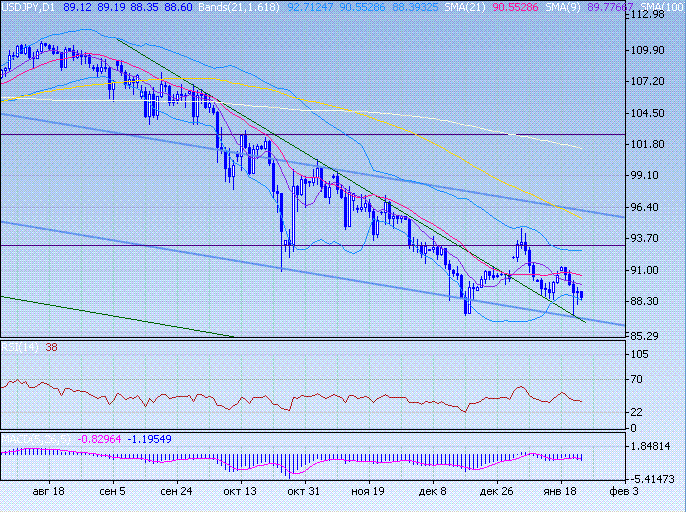This screenshot has height=512, width=686.
Task: Select the авг 18 date label
Action: [49, 493]
